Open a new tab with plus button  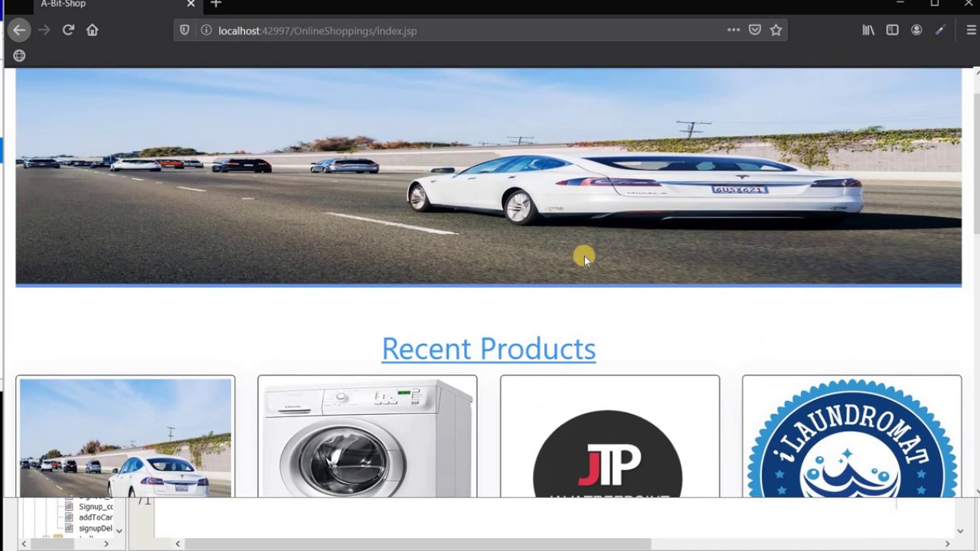coord(216,4)
